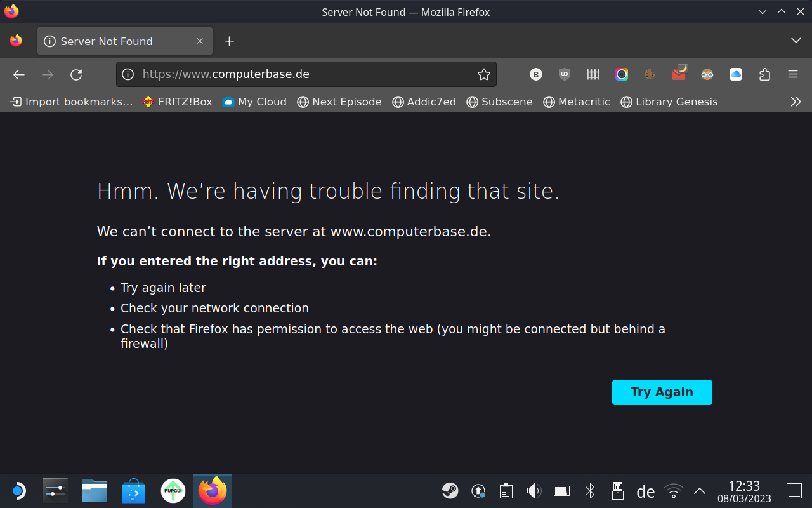Open the file manager from taskbar
Screen dimensions: 812x508
(x=95, y=491)
